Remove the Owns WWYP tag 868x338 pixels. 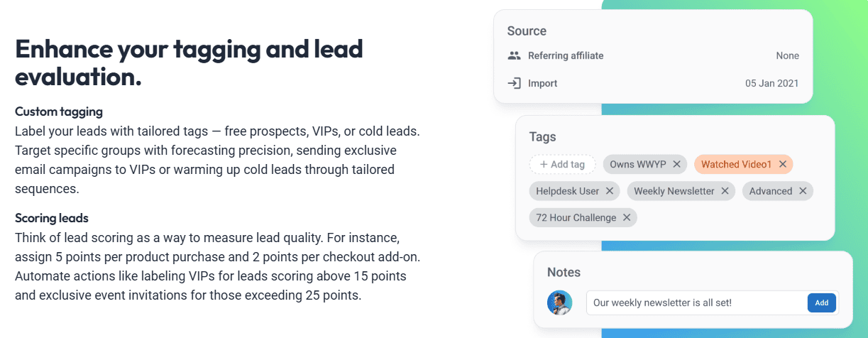676,165
